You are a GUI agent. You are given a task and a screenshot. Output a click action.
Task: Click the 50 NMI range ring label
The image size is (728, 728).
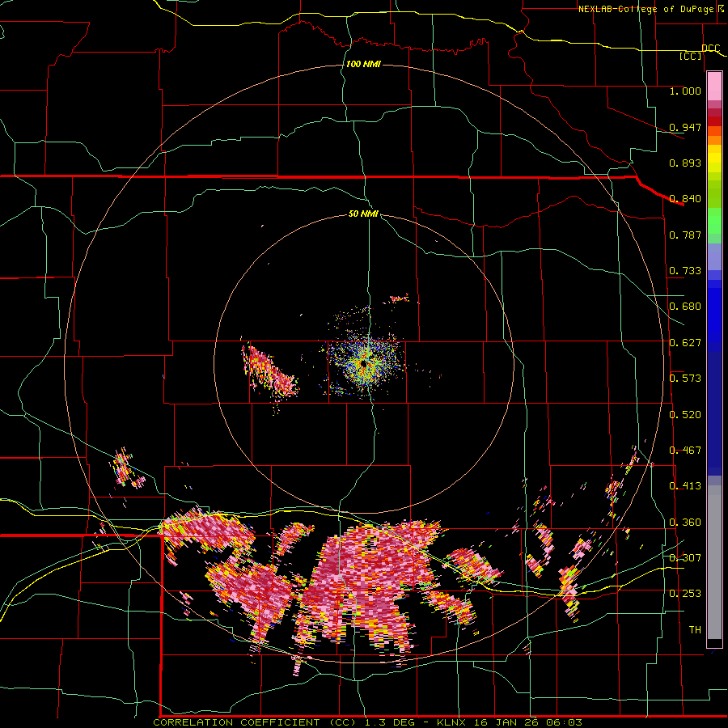(363, 214)
